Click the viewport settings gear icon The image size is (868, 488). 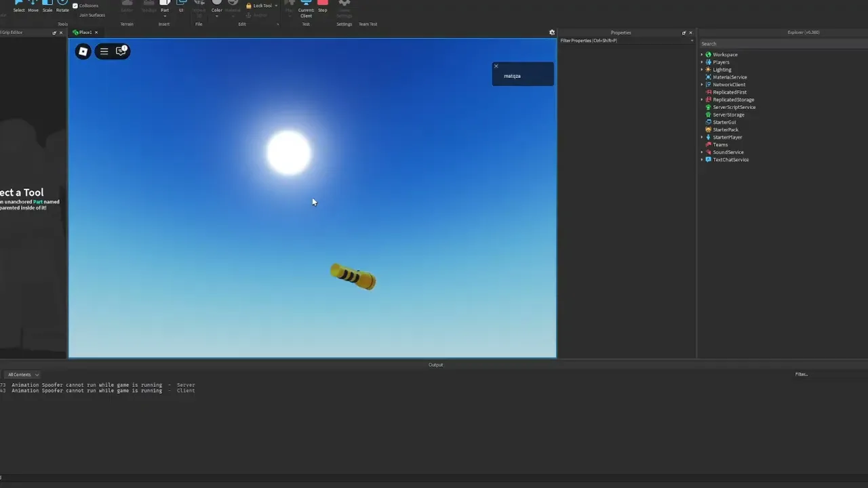click(x=551, y=33)
